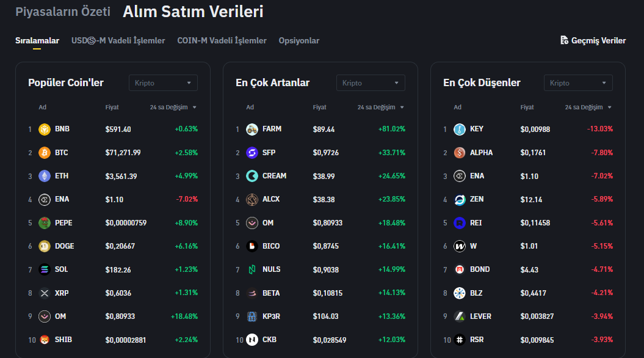Click the Bitcoin BTC logo icon

[45, 153]
